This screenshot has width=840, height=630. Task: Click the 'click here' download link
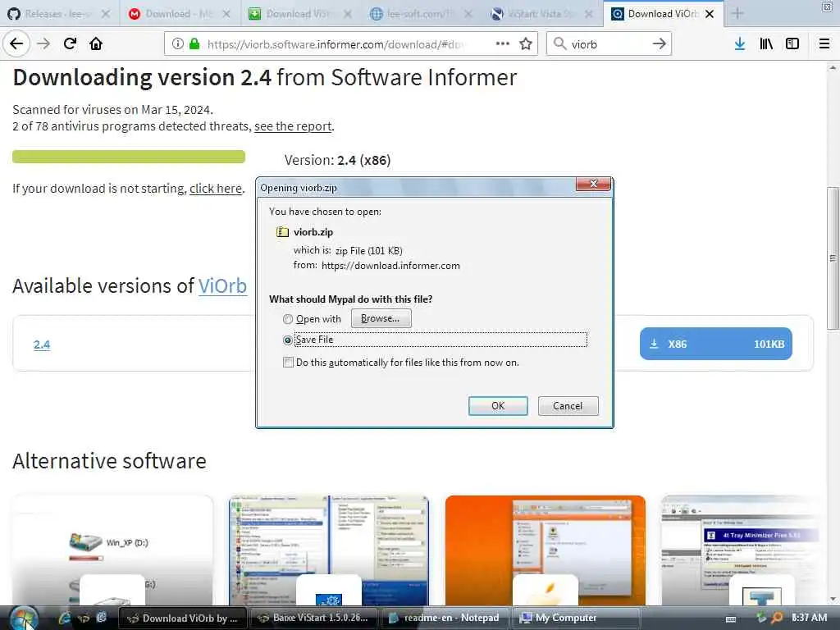point(216,189)
